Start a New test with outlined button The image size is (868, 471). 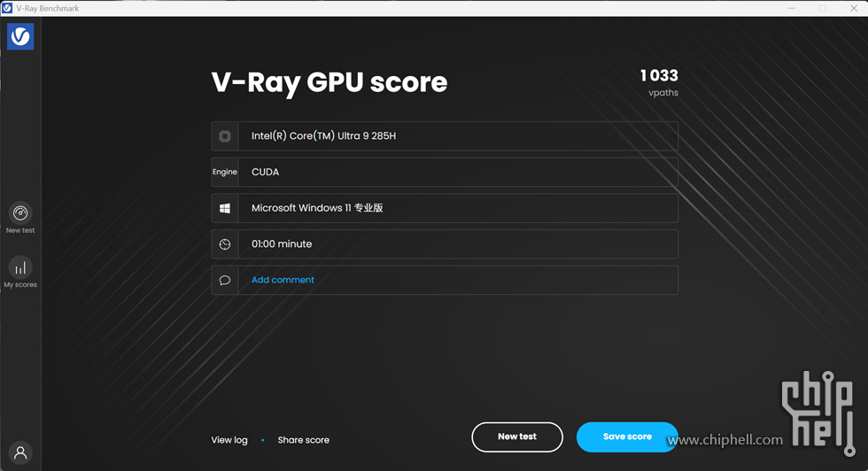point(517,436)
